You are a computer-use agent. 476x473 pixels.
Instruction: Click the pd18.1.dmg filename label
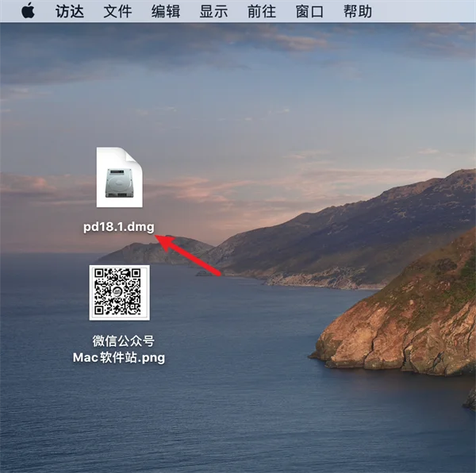point(119,227)
